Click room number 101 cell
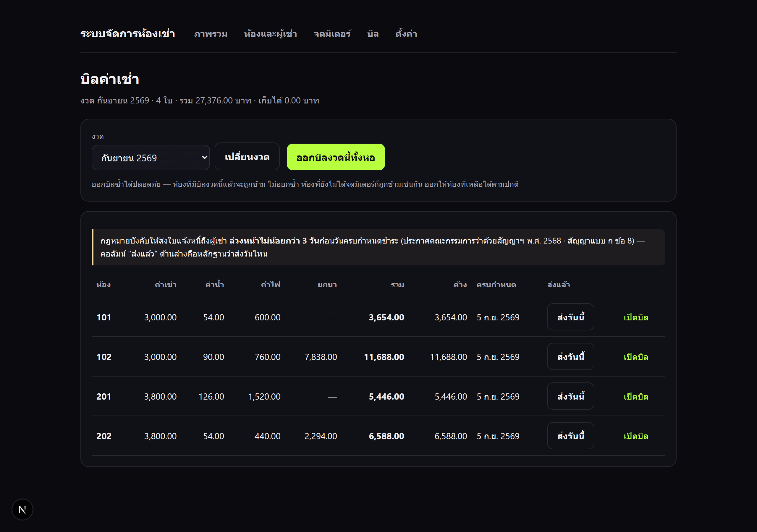 point(104,317)
